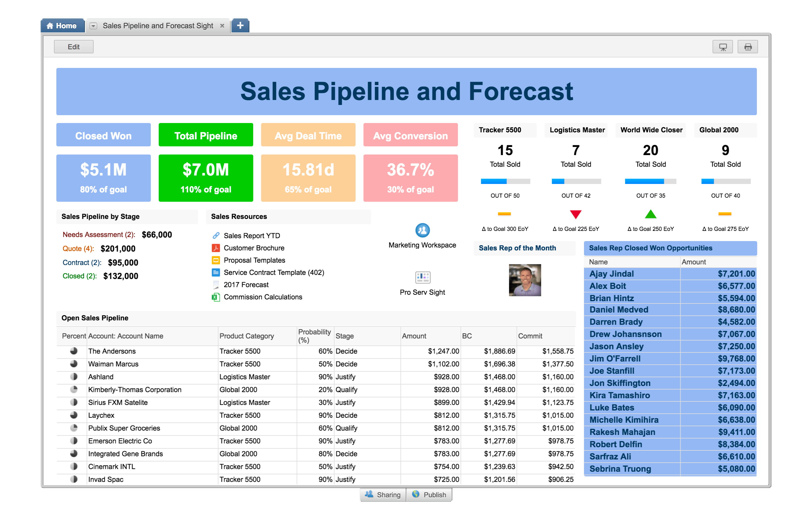The width and height of the screenshot is (812, 516).
Task: Click the print icon button
Action: point(747,47)
